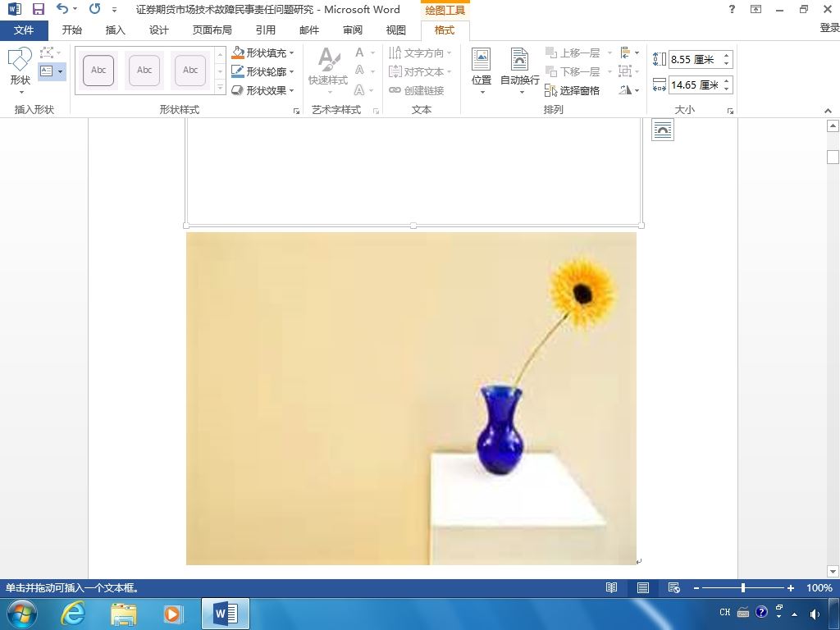Click the Text Outline 'A' icon

click(359, 71)
